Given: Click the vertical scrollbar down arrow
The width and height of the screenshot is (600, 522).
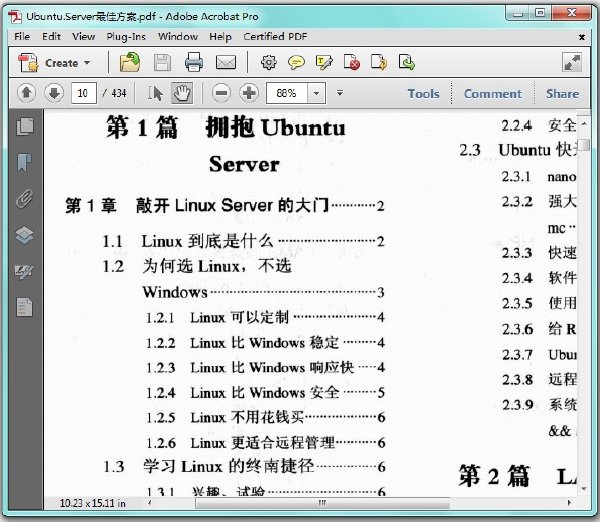Looking at the screenshot, I should [584, 489].
